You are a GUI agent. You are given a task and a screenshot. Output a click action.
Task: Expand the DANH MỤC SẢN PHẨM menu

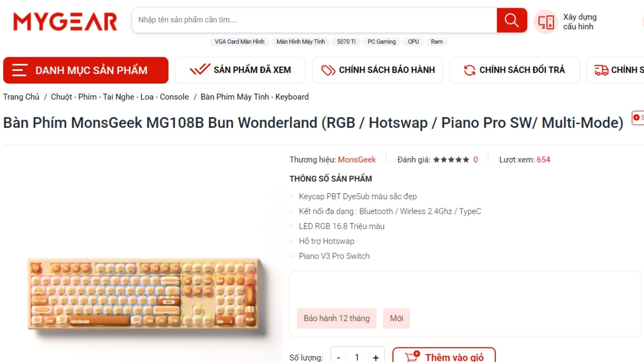coord(86,70)
